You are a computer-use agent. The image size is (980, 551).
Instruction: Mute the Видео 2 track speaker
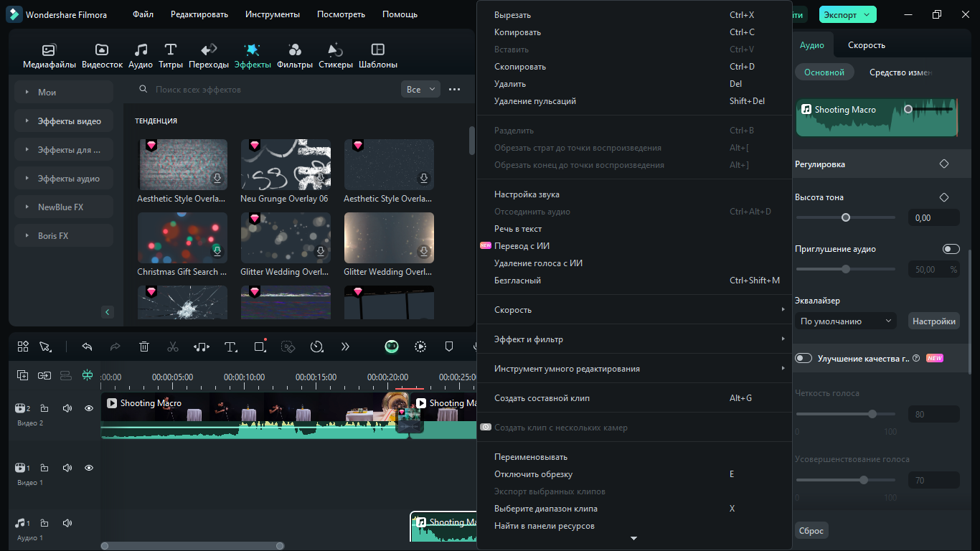(67, 408)
